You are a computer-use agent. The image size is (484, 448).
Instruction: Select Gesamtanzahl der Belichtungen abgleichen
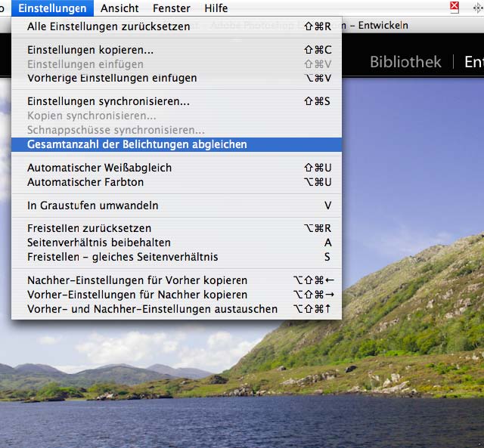(x=176, y=144)
